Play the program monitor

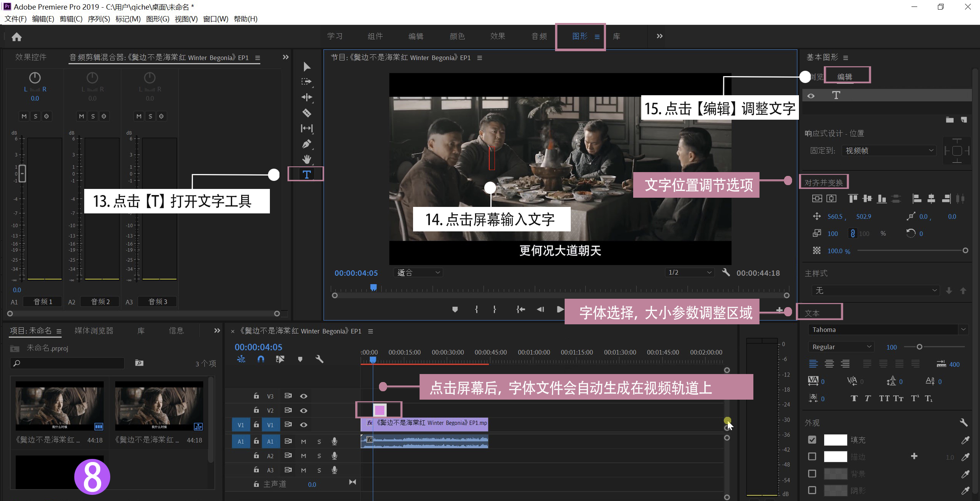[560, 309]
